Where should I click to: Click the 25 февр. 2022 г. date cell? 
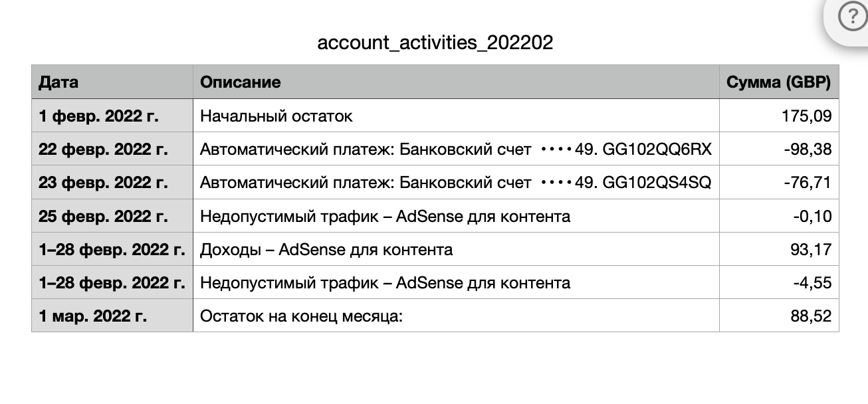[112, 216]
